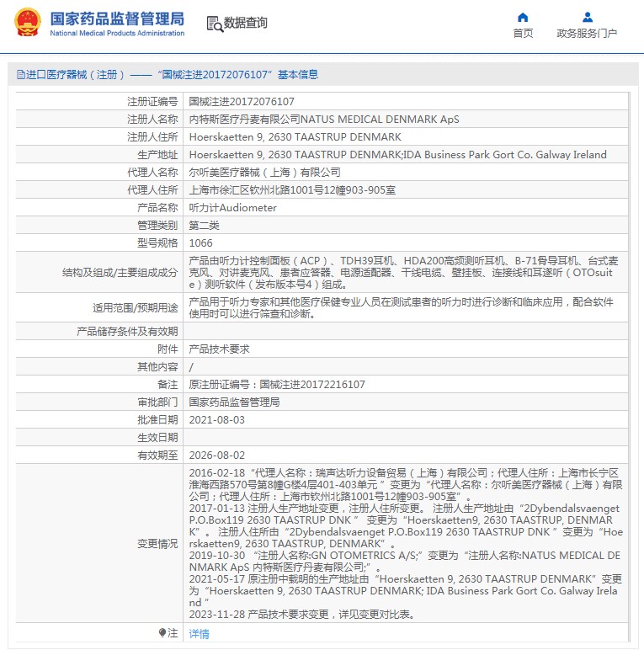Click the 型号规格 row label
Screen dimensions: 644x650
[157, 243]
